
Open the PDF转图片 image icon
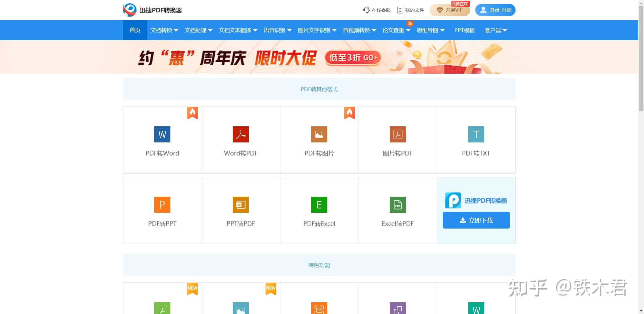pos(319,134)
